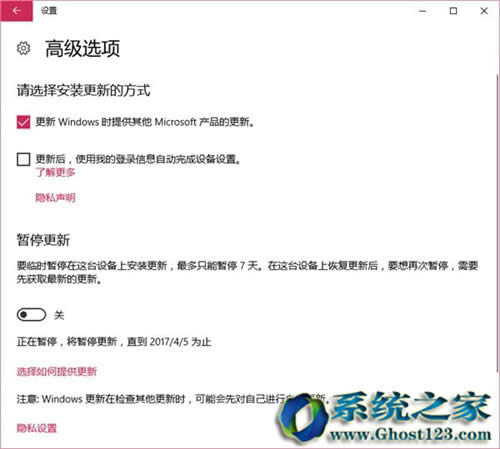Maximize the 设置 window
The width and height of the screenshot is (500, 449).
[x=453, y=11]
